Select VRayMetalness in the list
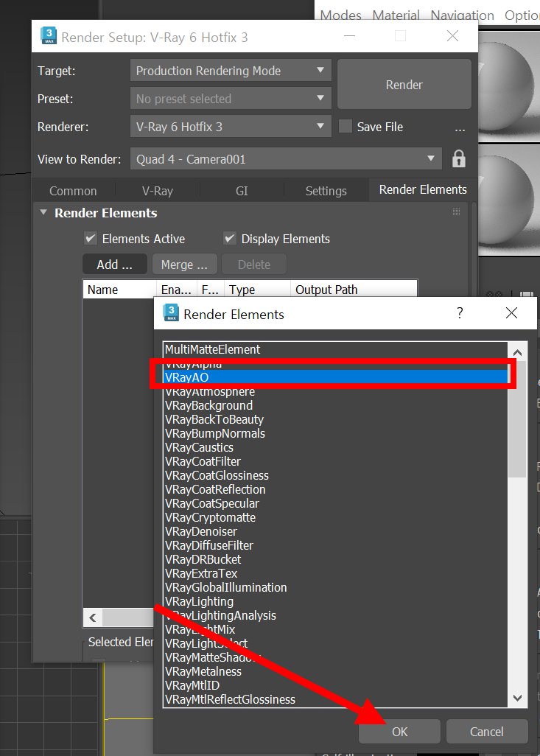Viewport: 540px width, 756px height. pos(336,671)
